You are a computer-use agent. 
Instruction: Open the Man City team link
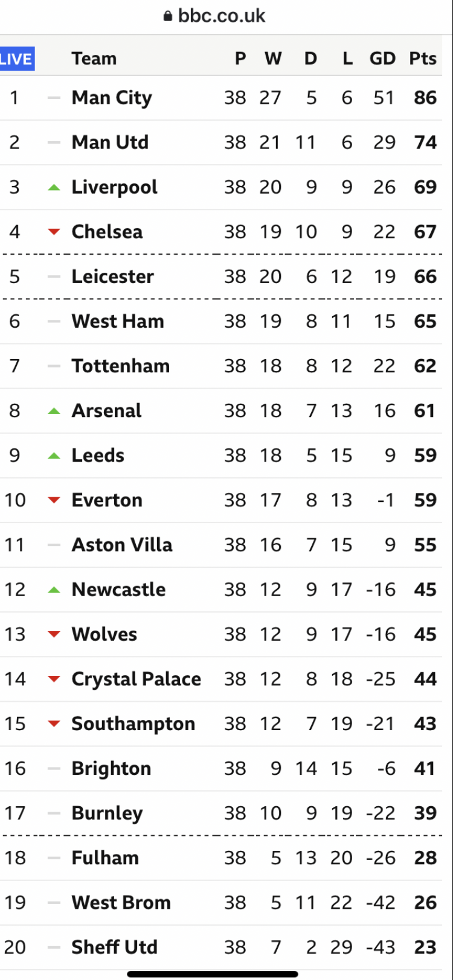[x=112, y=98]
